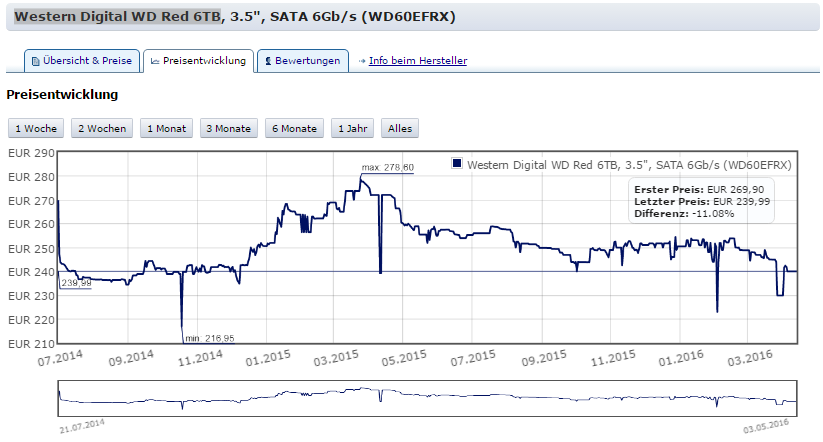
Task: Click the EUR 210 axis label
Action: point(31,344)
